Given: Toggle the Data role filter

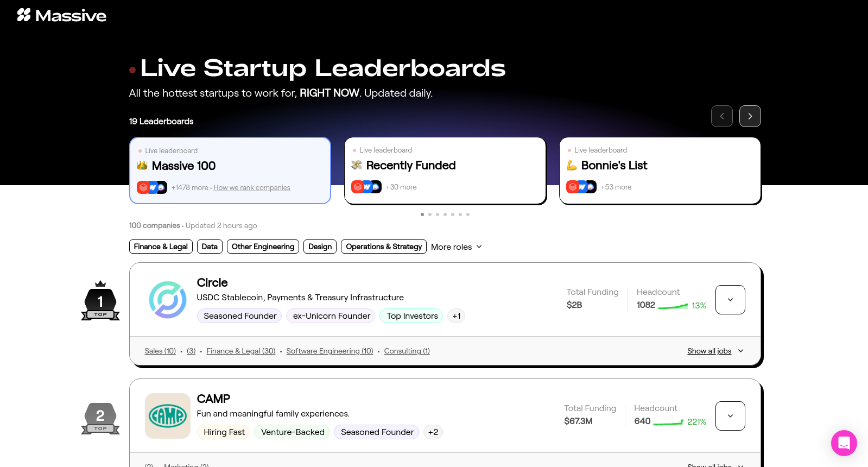Looking at the screenshot, I should coord(210,247).
